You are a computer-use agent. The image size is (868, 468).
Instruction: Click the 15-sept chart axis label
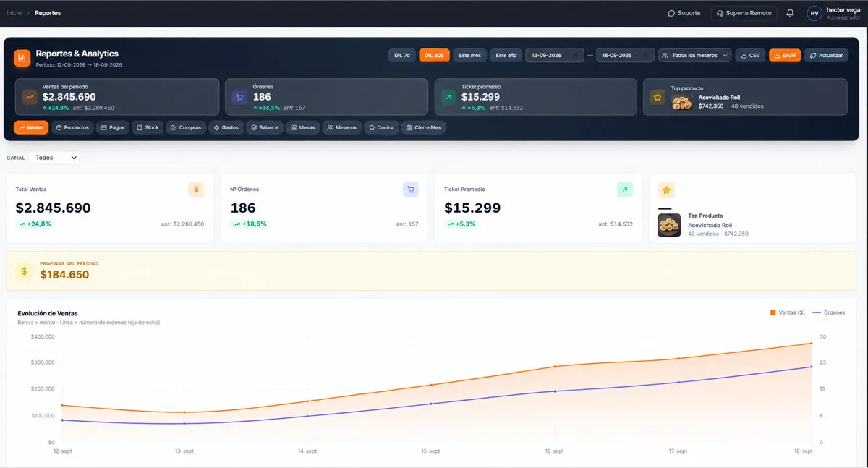pyautogui.click(x=430, y=451)
